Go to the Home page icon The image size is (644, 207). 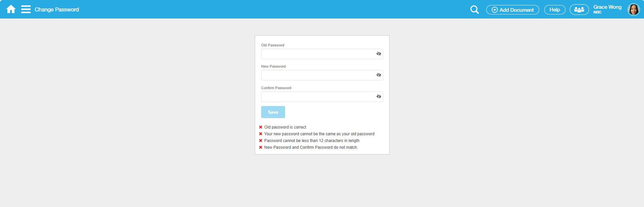(x=11, y=9)
